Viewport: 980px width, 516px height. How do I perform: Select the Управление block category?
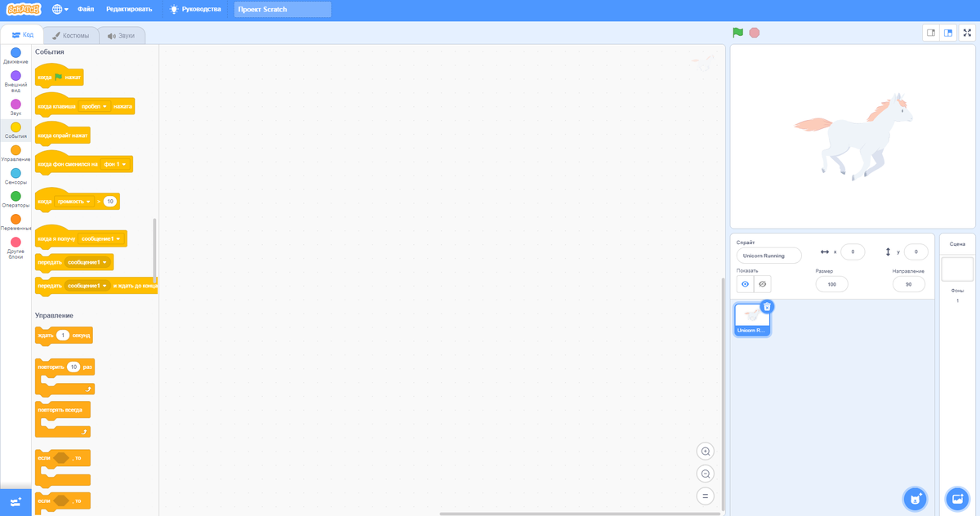pyautogui.click(x=16, y=153)
